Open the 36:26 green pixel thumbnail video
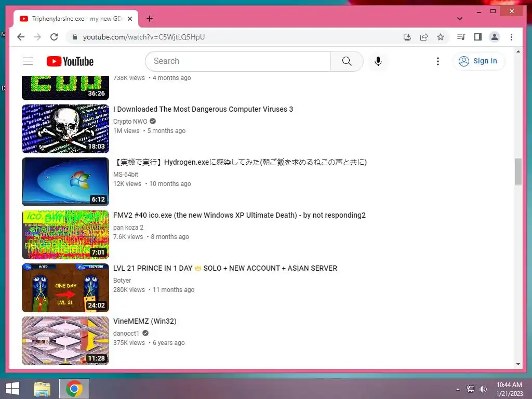The image size is (532, 399). (x=65, y=88)
